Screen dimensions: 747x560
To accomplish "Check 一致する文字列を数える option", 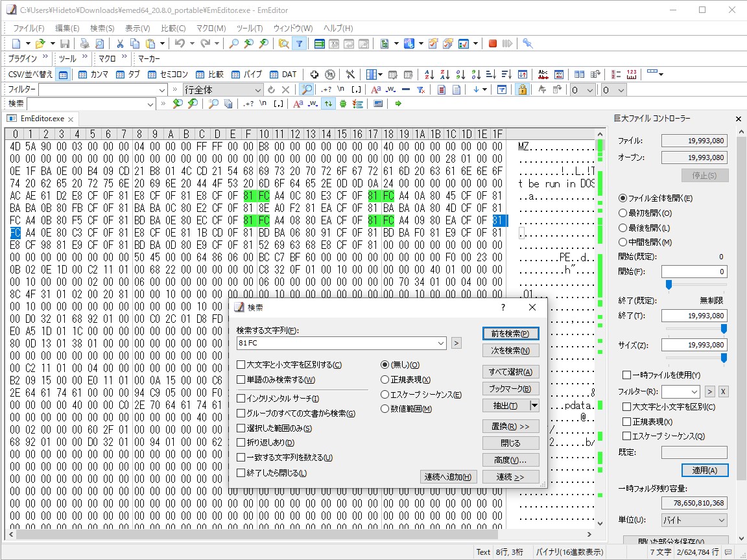I will coord(285,457).
